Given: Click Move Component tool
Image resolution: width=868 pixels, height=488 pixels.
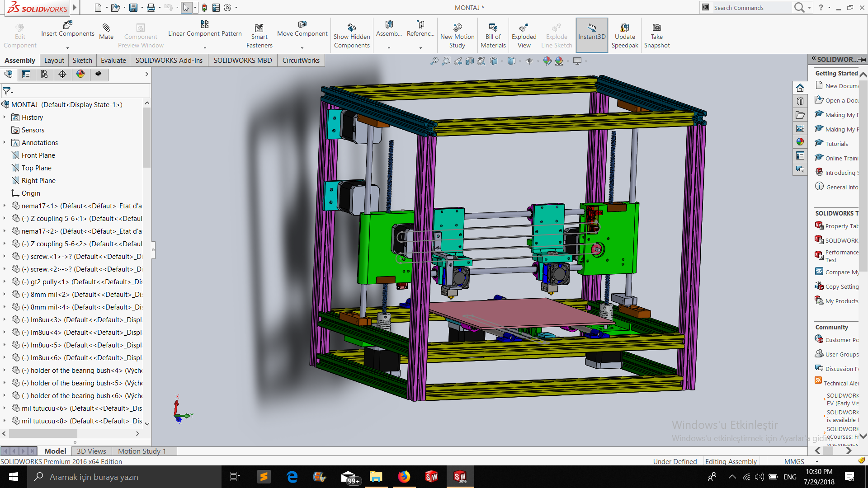Looking at the screenshot, I should point(302,29).
